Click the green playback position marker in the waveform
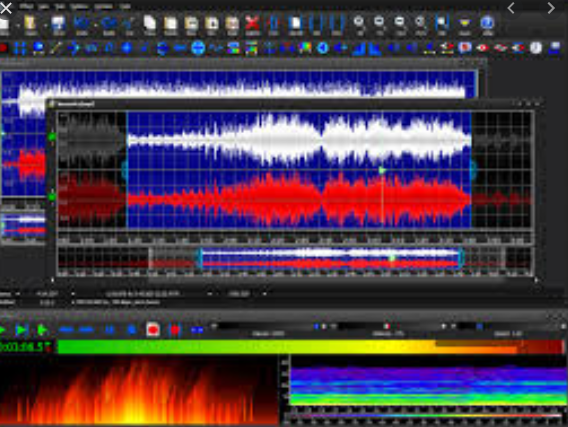The image size is (568, 427). click(382, 170)
